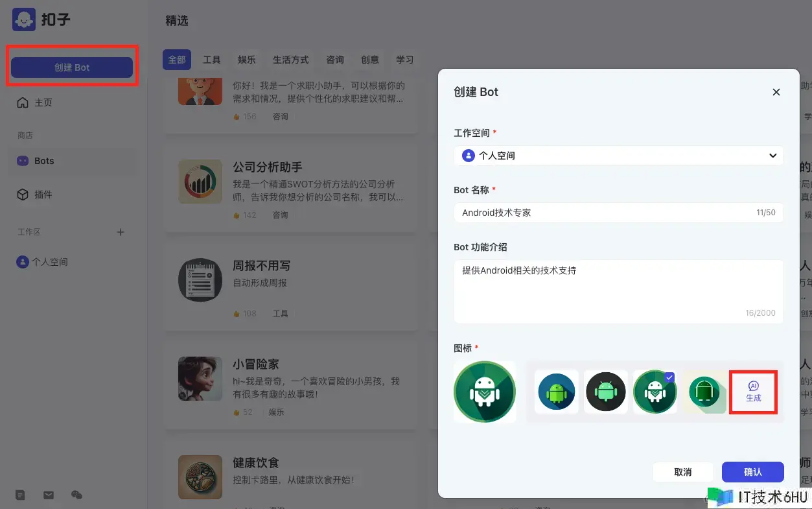Click the WeChat icon at bottom left
812x509 pixels.
pos(76,495)
